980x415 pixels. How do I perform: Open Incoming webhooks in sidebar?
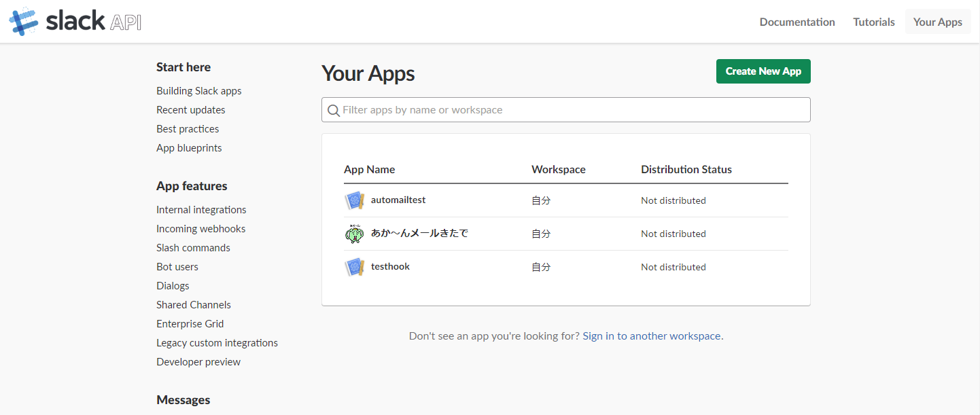pos(201,229)
